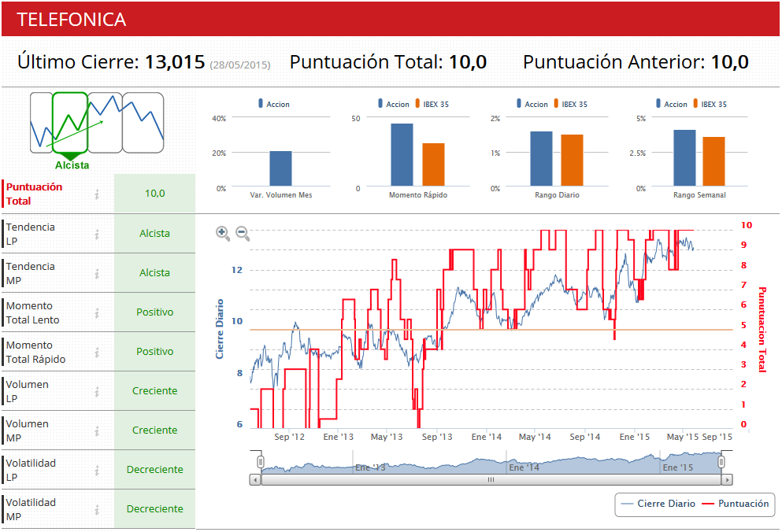Click Creciente value for Volumen LP
782x532 pixels.
click(x=154, y=391)
